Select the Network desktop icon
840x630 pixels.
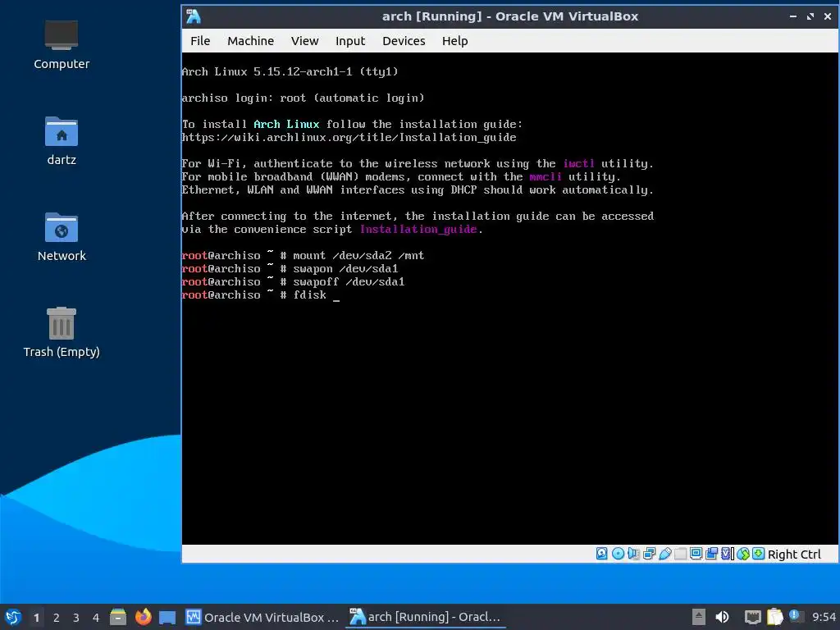click(61, 237)
